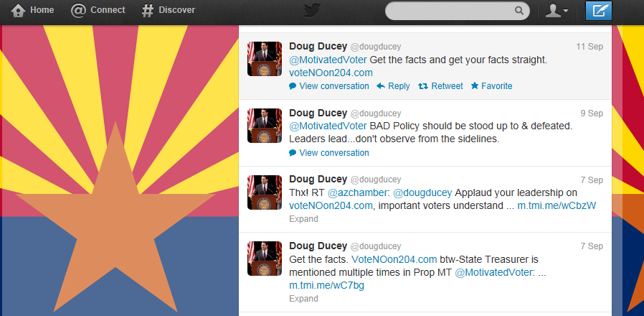Open Doug Ducey avatar on 11 Sep tweet
Screen dimensions: 644x316
265,59
